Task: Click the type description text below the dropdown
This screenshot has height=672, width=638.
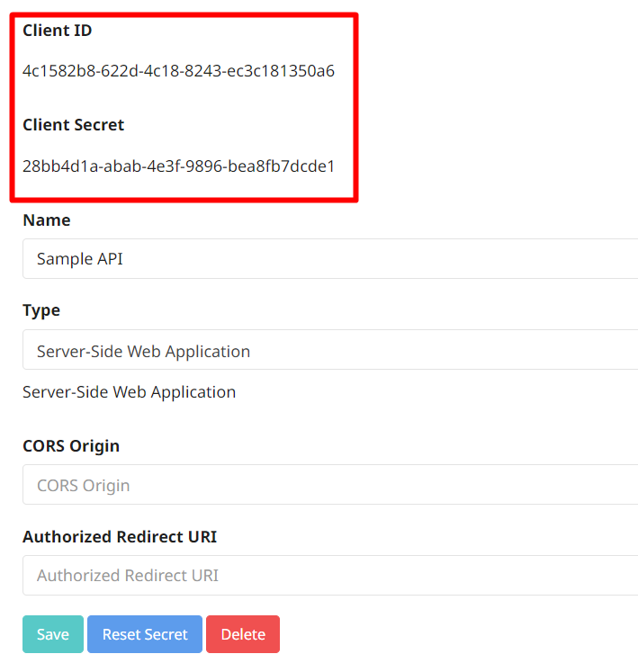Action: click(129, 392)
